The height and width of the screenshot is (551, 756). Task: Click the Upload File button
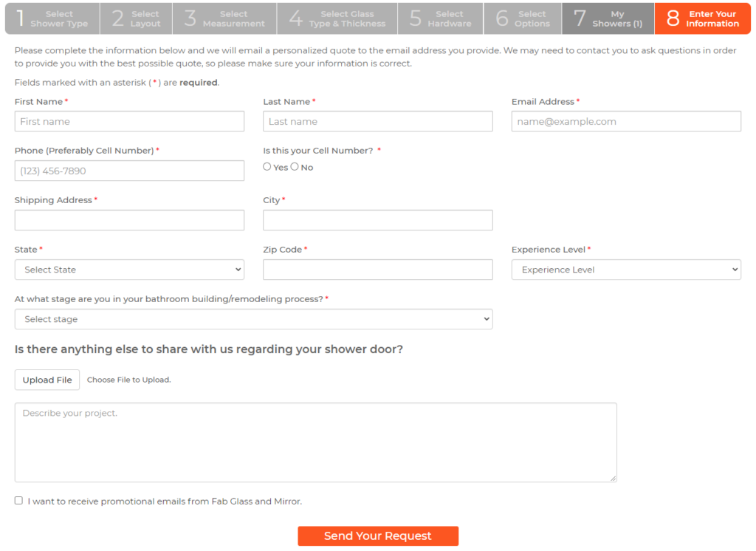(47, 379)
